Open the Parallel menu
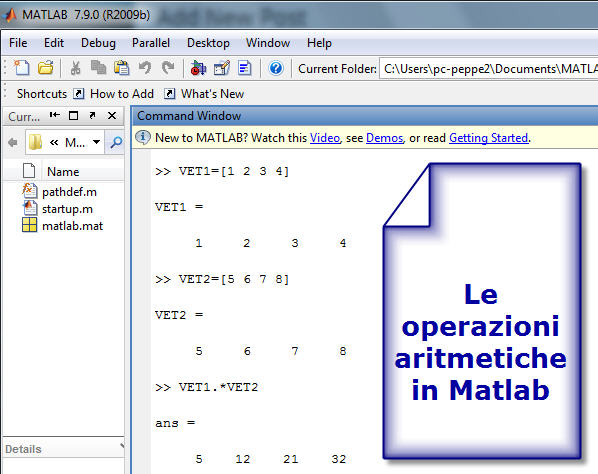The image size is (598, 474). [151, 43]
